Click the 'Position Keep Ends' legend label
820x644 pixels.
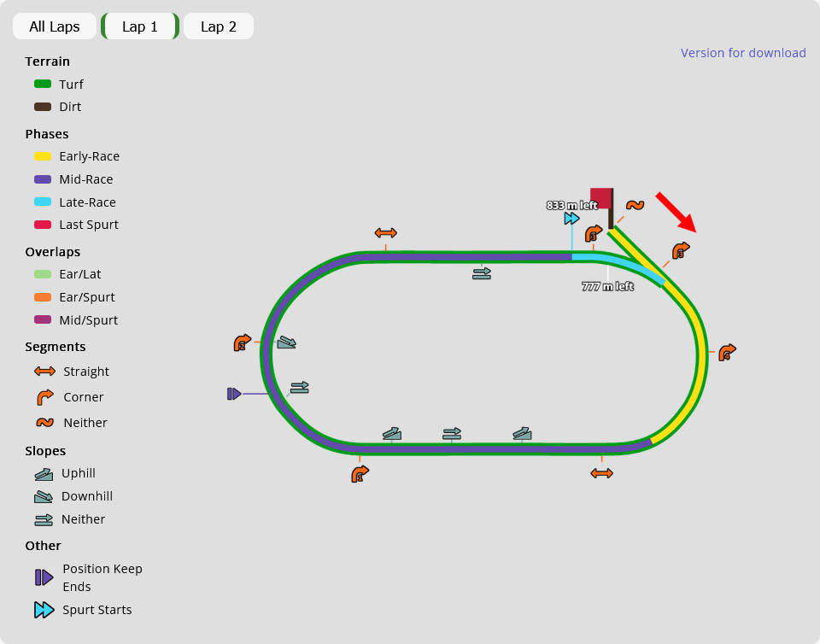[102, 577]
